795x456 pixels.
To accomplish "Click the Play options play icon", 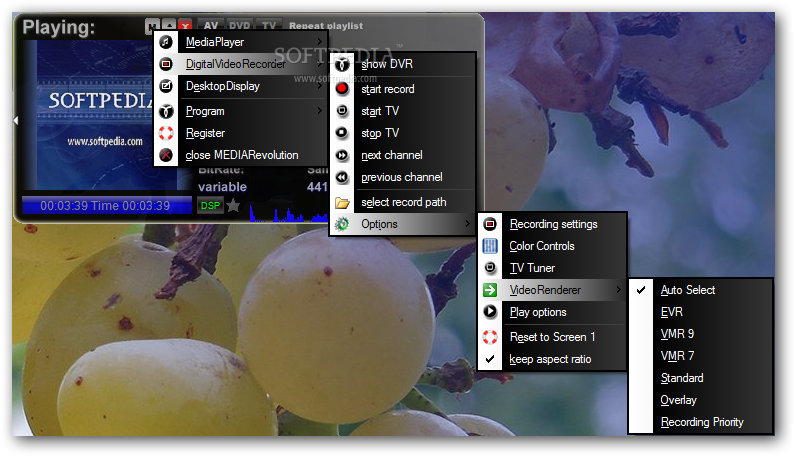I will click(490, 311).
